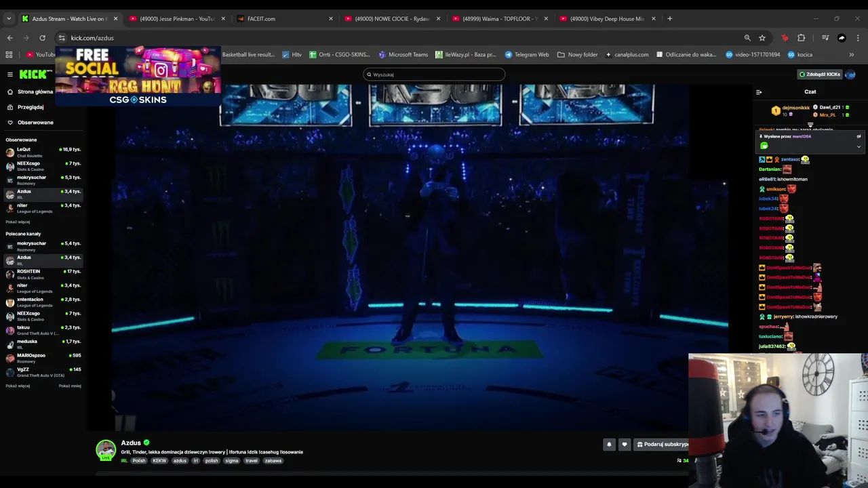Viewport: 868px width, 488px height.
Task: Click dejmsonikkk in gift leaderboard
Action: coord(795,108)
